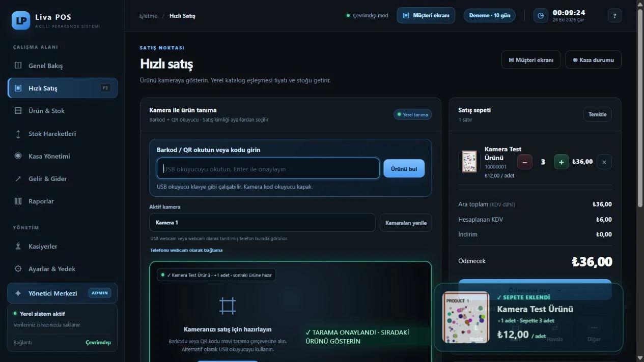644x362 pixels.
Task: Click the Ödemeye geç payment button
Action: pyautogui.click(x=535, y=289)
